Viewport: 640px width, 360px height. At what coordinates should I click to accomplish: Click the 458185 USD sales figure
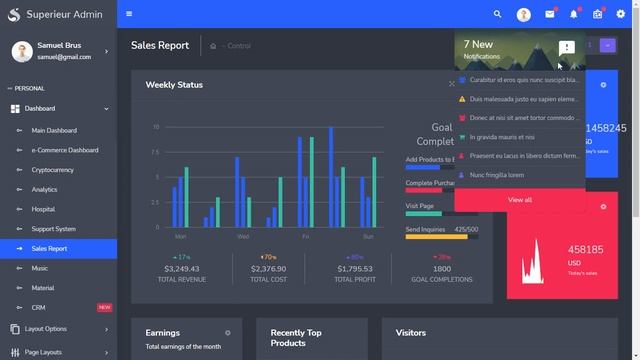tap(585, 250)
